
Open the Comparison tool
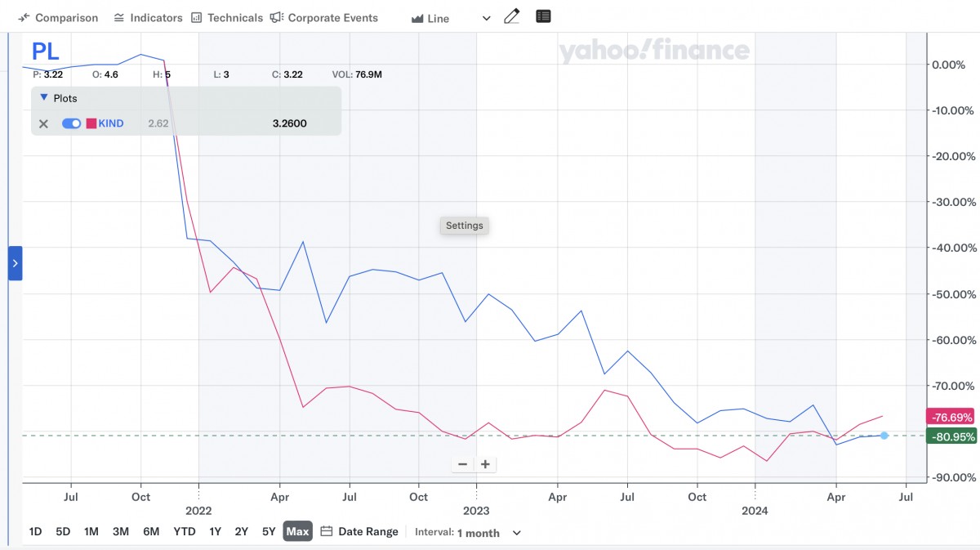click(x=57, y=17)
